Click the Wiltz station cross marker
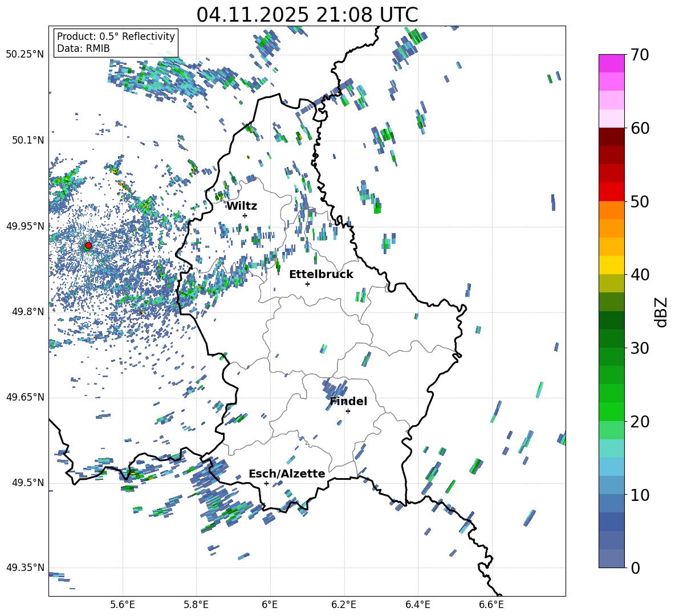This screenshot has width=675, height=616. [245, 215]
